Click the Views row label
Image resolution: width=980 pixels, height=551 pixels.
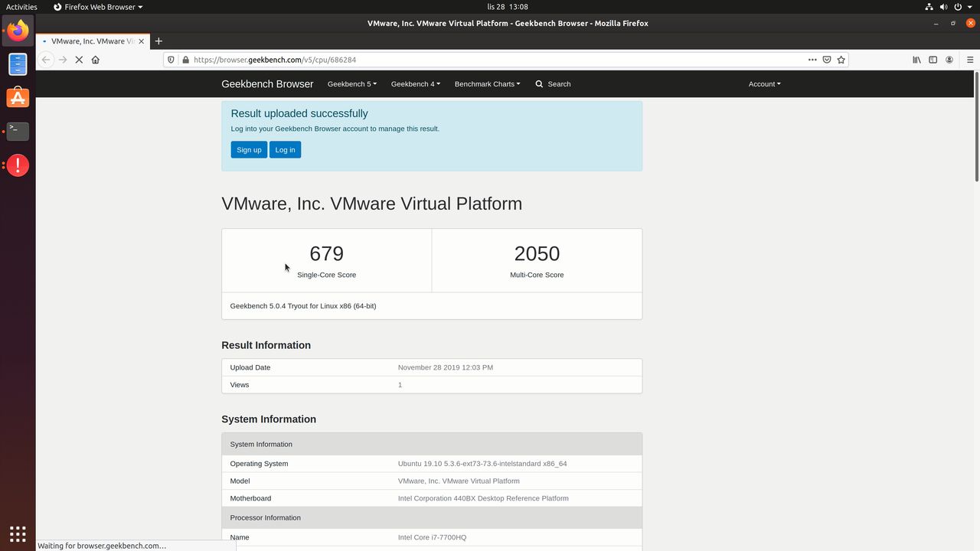(x=240, y=385)
